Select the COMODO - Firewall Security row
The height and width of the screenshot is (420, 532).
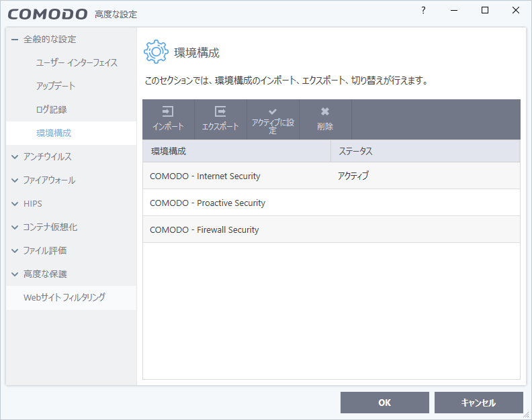[x=204, y=229]
